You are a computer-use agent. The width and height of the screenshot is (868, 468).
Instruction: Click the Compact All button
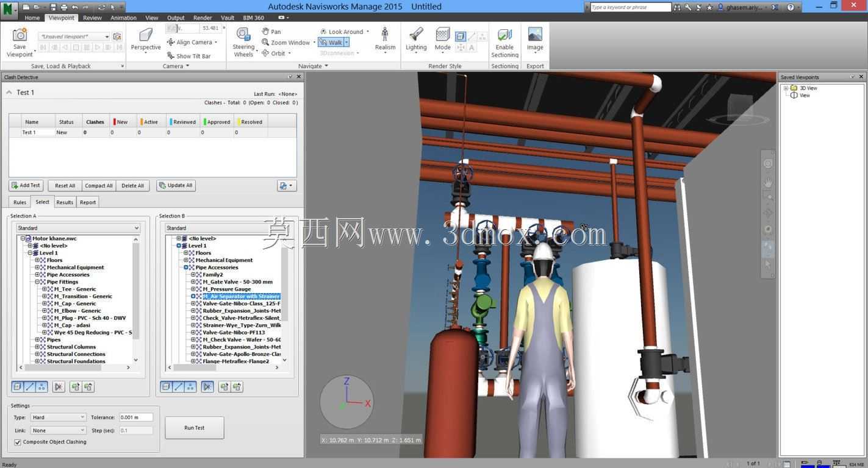tap(99, 185)
